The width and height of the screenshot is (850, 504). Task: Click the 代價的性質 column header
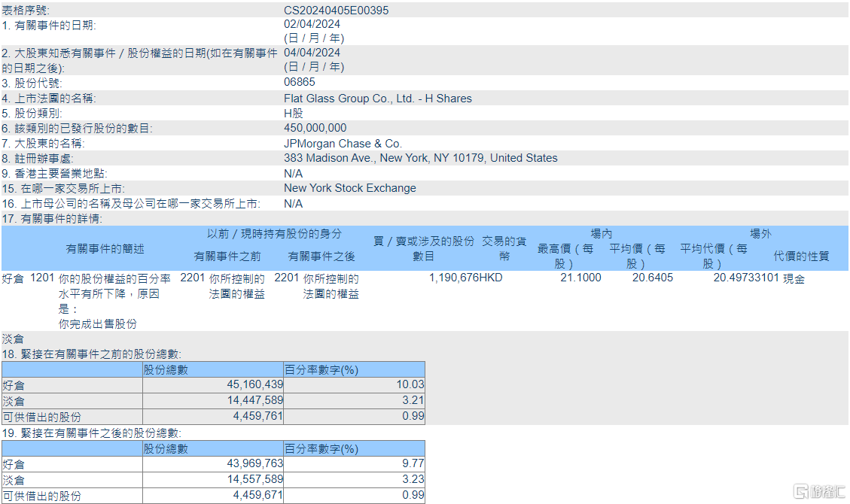tap(801, 257)
